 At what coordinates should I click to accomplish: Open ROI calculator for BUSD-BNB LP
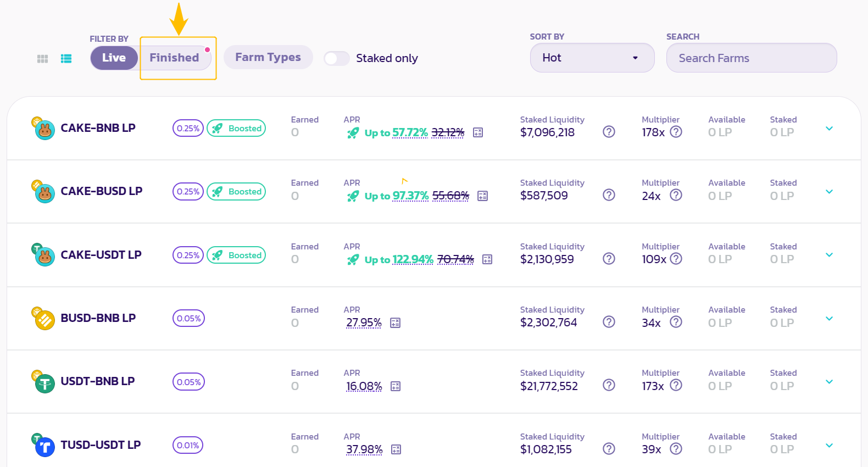395,323
